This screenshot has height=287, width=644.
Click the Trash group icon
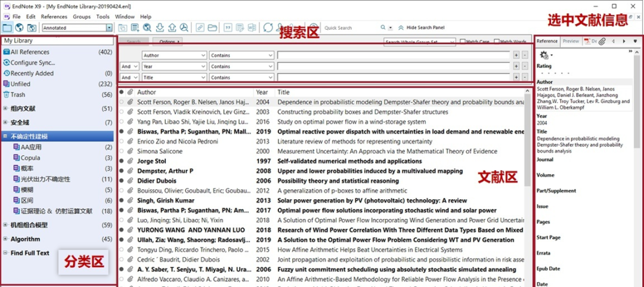tap(6, 94)
